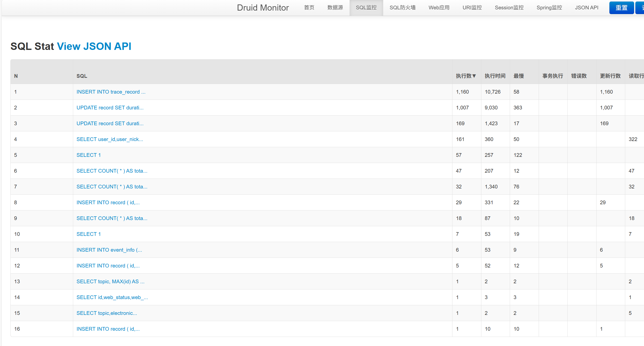Open the SELECT topic,electronic SQL link

(x=107, y=313)
